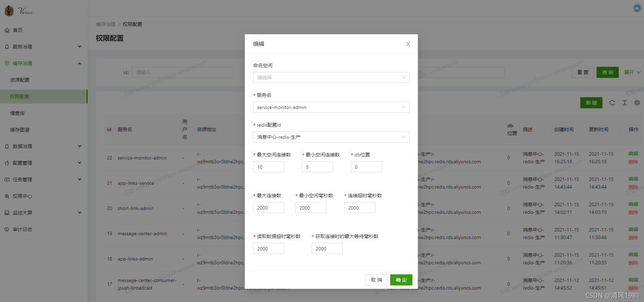Open the 命名空间 dropdown
This screenshot has width=644, height=302.
click(x=331, y=77)
